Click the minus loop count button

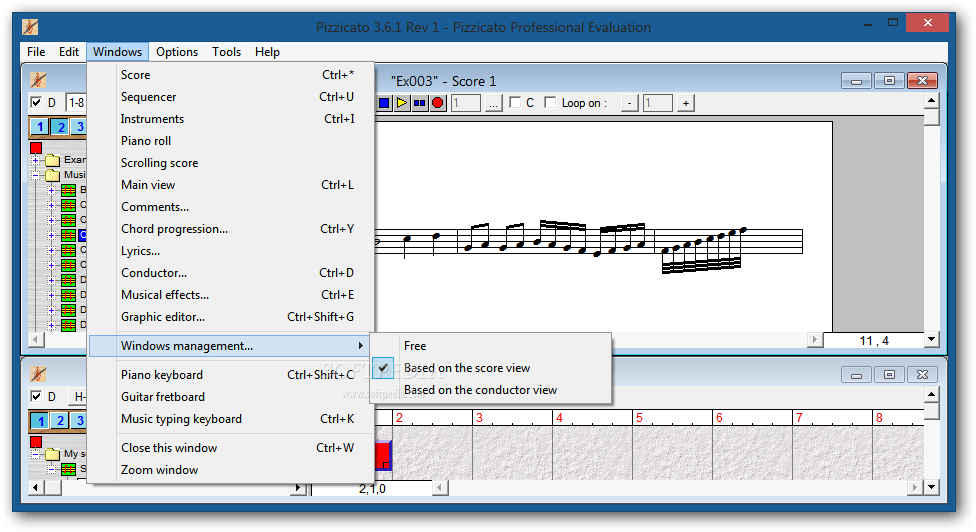pyautogui.click(x=630, y=103)
